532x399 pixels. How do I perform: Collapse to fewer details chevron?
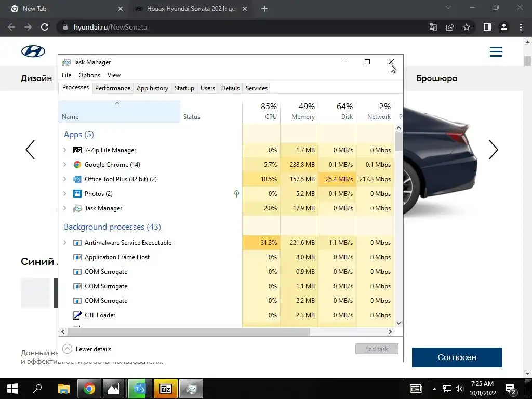point(67,349)
